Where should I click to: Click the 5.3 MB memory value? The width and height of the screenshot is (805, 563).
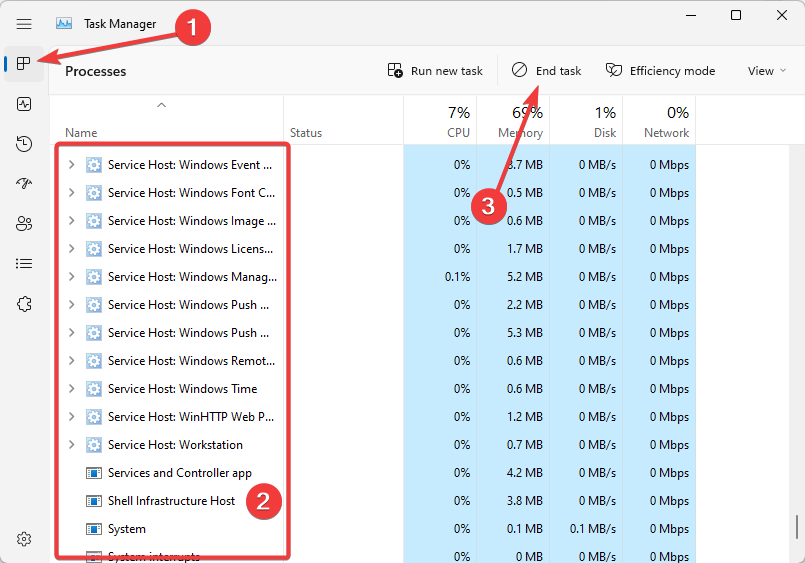click(525, 333)
